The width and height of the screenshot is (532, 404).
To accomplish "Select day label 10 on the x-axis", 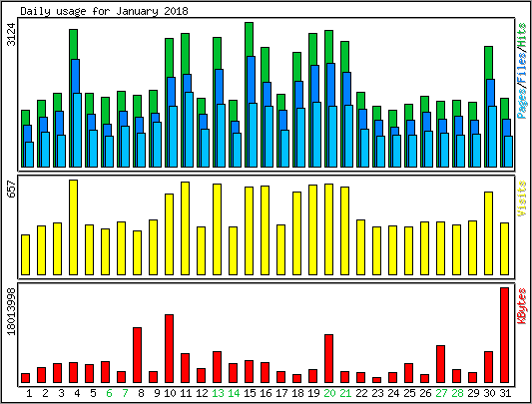I will [x=170, y=393].
